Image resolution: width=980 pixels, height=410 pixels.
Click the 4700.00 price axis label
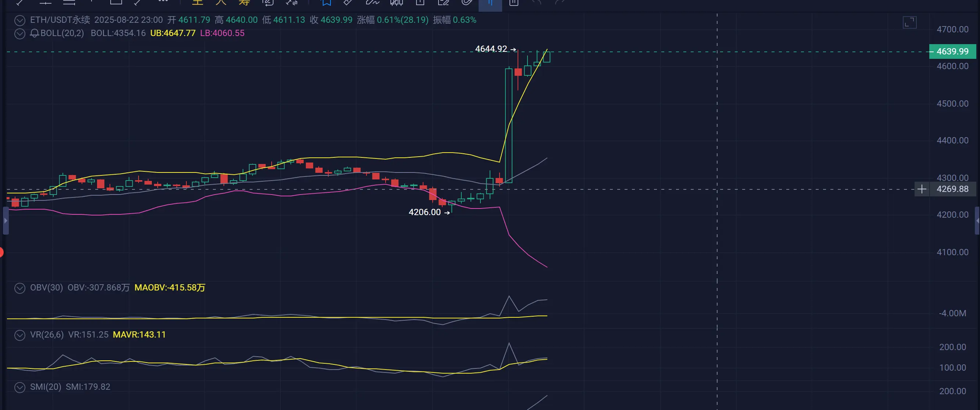(952, 29)
